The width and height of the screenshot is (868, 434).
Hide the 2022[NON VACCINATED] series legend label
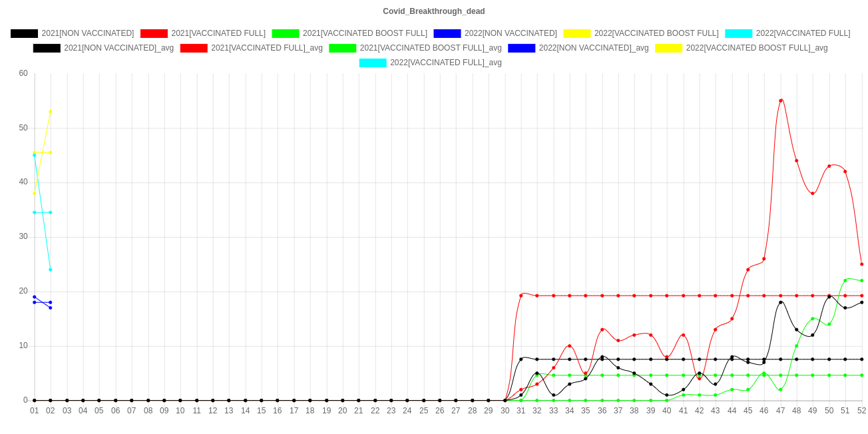coord(510,33)
